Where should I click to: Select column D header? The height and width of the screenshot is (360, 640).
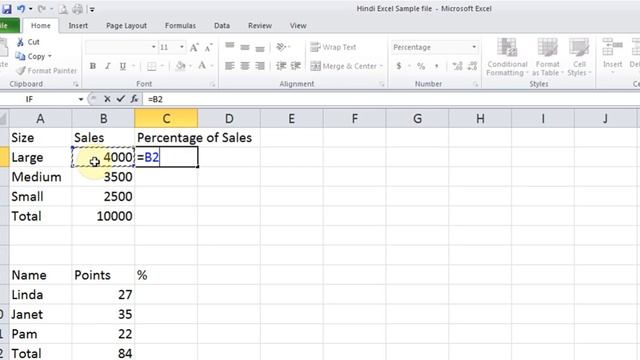[229, 119]
